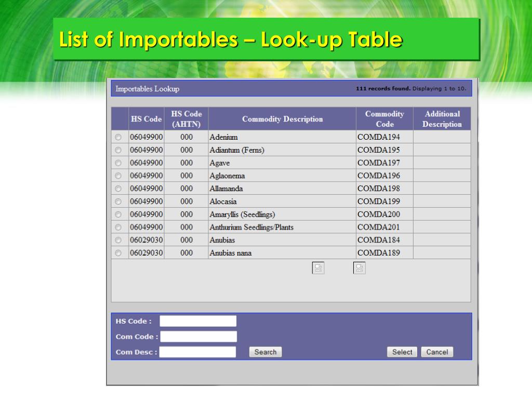
Task: Choose the Agave row radio button
Action: (118, 163)
